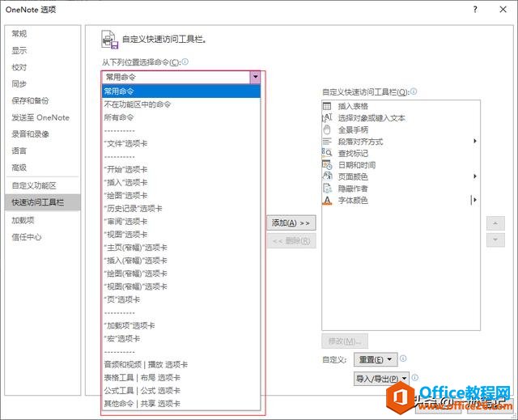Click the move down arrow button
Screen dimensions: 518x420
pos(495,240)
